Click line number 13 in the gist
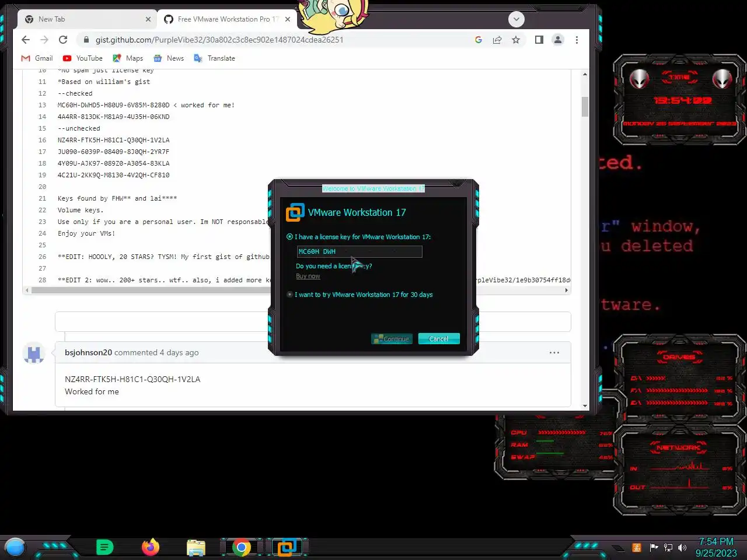This screenshot has width=747, height=560. click(x=42, y=105)
